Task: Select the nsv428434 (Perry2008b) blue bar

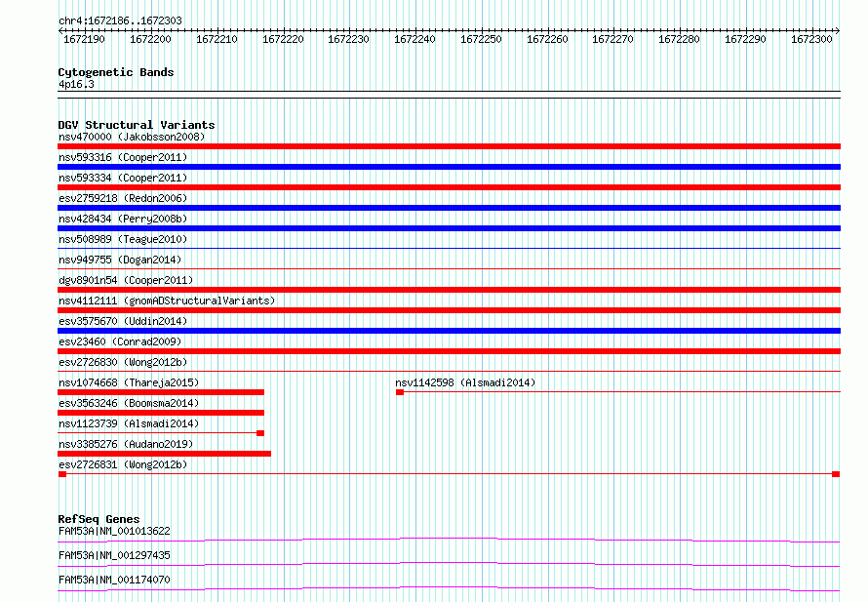Action: pos(449,228)
